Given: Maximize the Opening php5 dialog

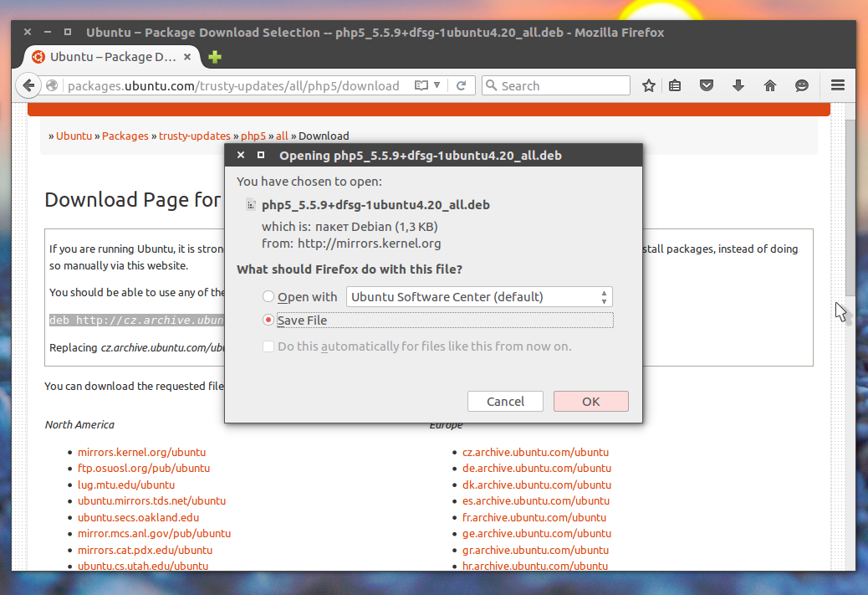Looking at the screenshot, I should (261, 155).
